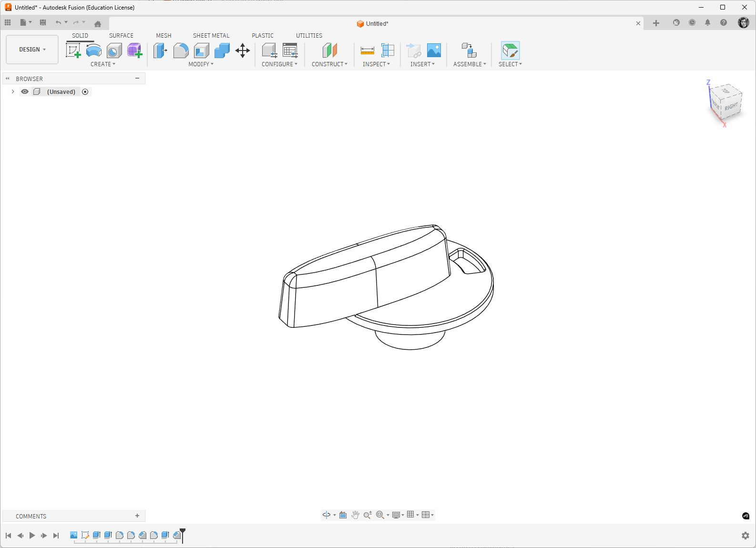Expand the Unsaved component tree node
This screenshot has width=756, height=548.
point(13,92)
